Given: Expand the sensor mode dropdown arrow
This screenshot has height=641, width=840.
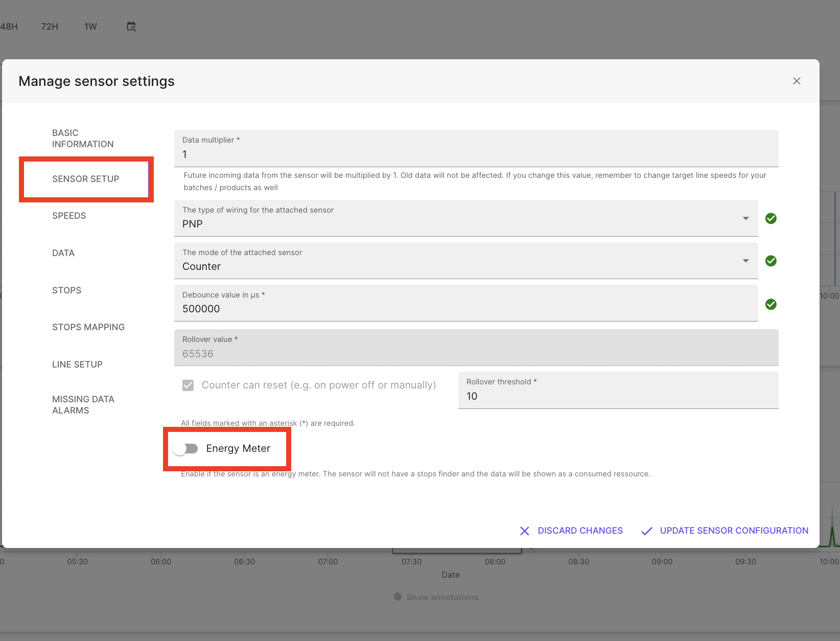Looking at the screenshot, I should coord(746,261).
